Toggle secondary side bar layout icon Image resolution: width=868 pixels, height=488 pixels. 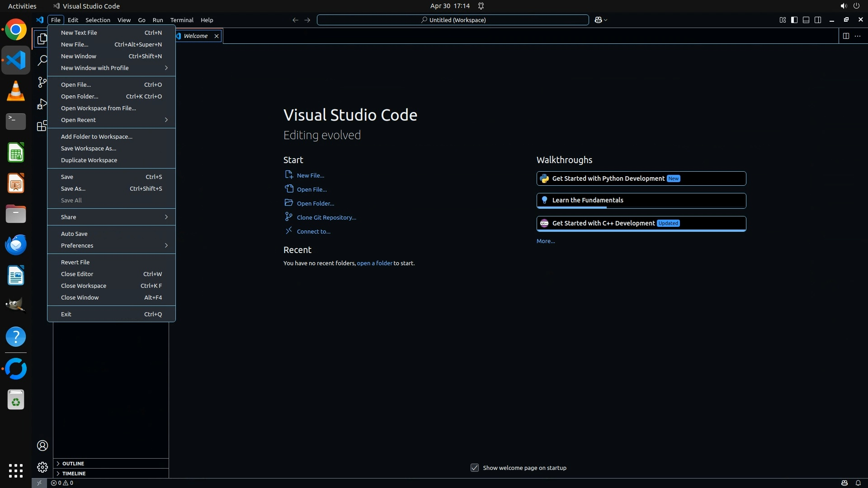[x=818, y=20]
